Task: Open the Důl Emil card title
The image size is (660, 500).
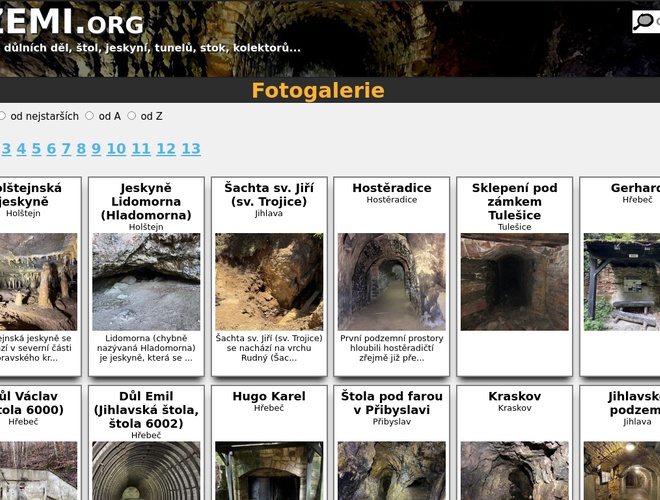Action: tap(146, 410)
